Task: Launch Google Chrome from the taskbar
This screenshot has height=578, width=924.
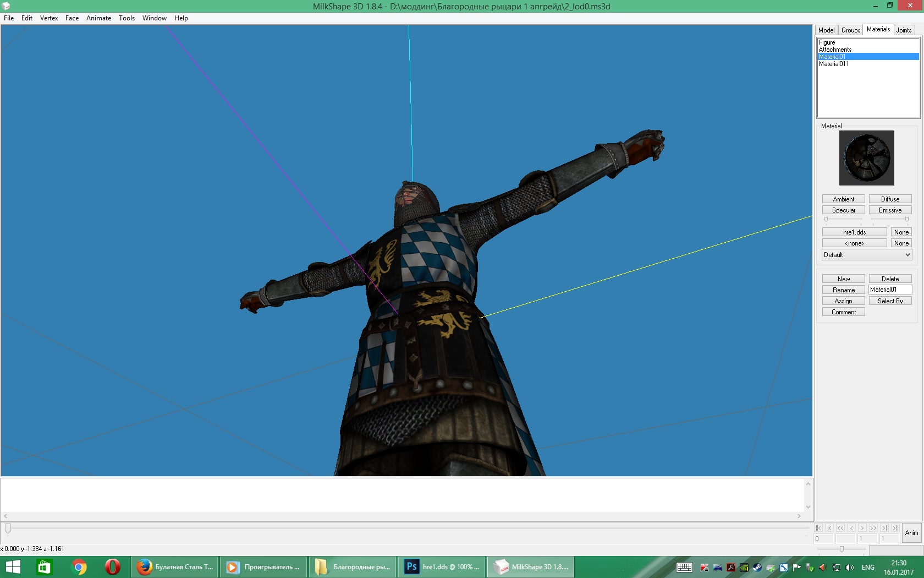Action: click(79, 567)
